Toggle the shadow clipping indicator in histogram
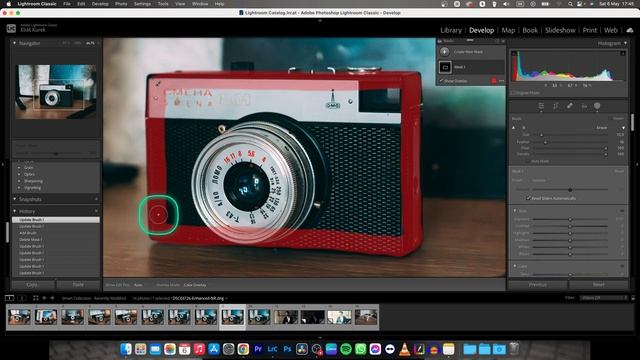Screen dimensions: 640x360 (x=514, y=53)
